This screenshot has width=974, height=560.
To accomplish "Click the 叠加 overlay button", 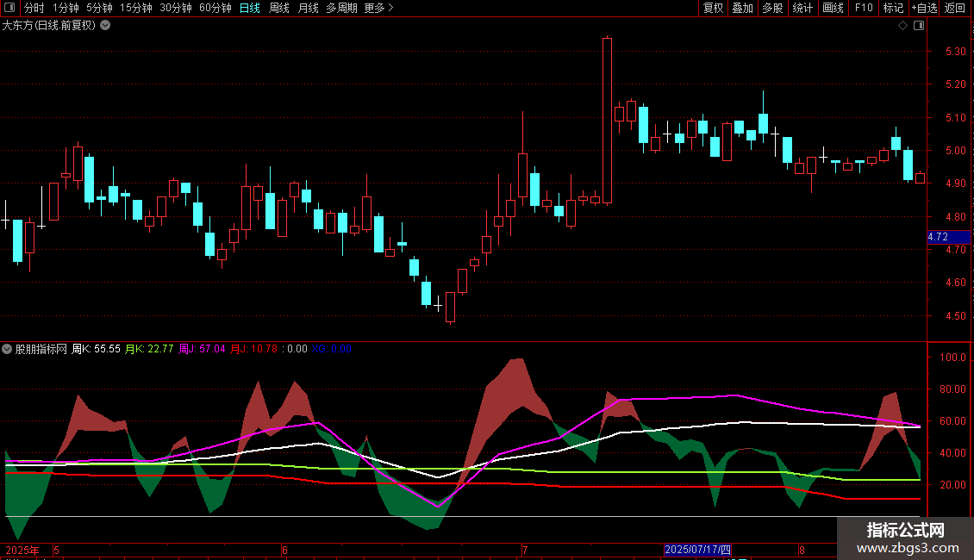I will click(x=742, y=8).
